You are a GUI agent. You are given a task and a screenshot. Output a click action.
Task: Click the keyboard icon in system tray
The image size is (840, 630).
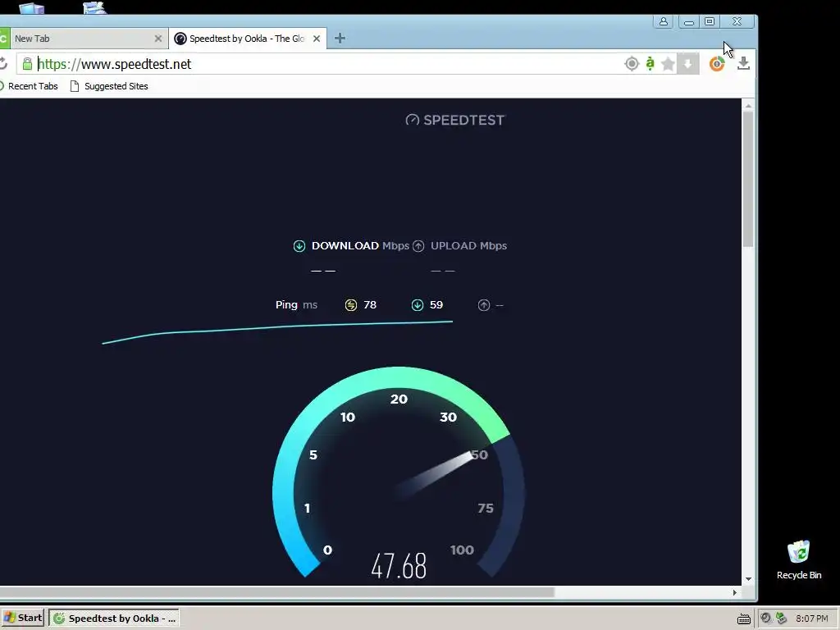coord(743,619)
